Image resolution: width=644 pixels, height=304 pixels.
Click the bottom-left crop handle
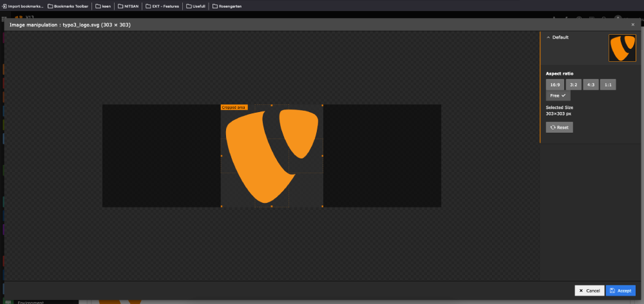pos(222,206)
